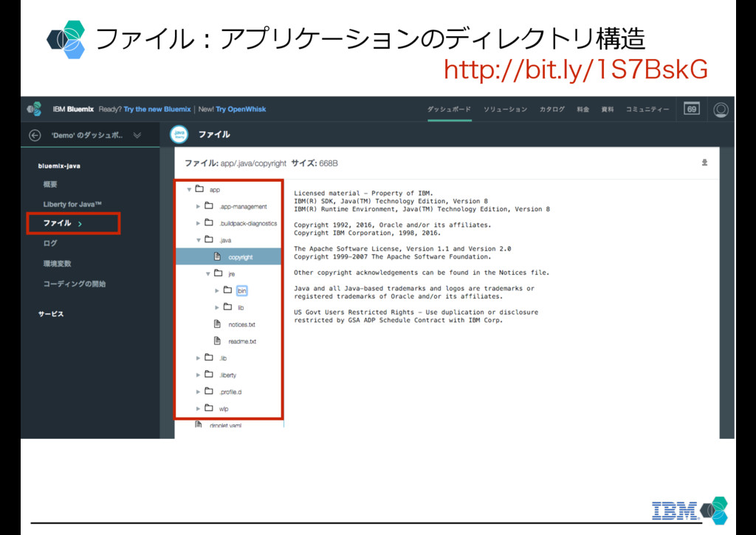Click the .app-management folder icon
Screen dimensions: 756x535
tap(209, 206)
